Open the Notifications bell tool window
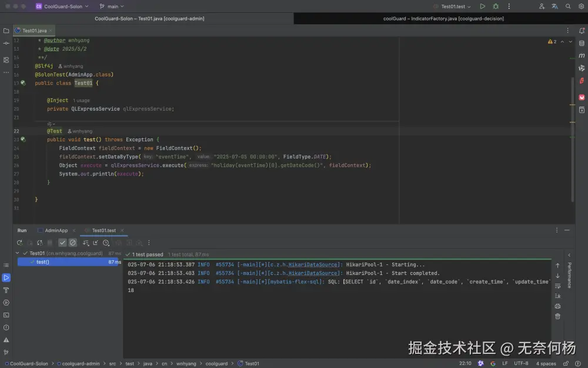Viewport: 588px width, 368px height. click(582, 31)
